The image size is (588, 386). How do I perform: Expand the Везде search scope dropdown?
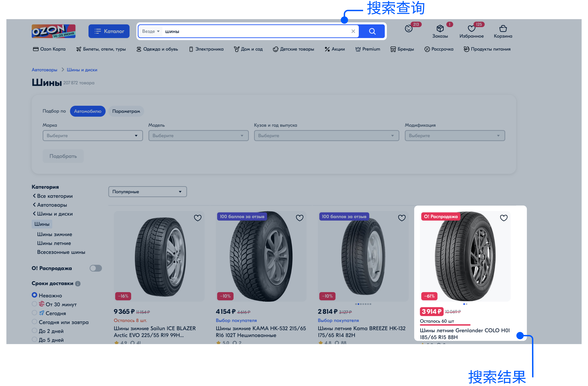(151, 31)
